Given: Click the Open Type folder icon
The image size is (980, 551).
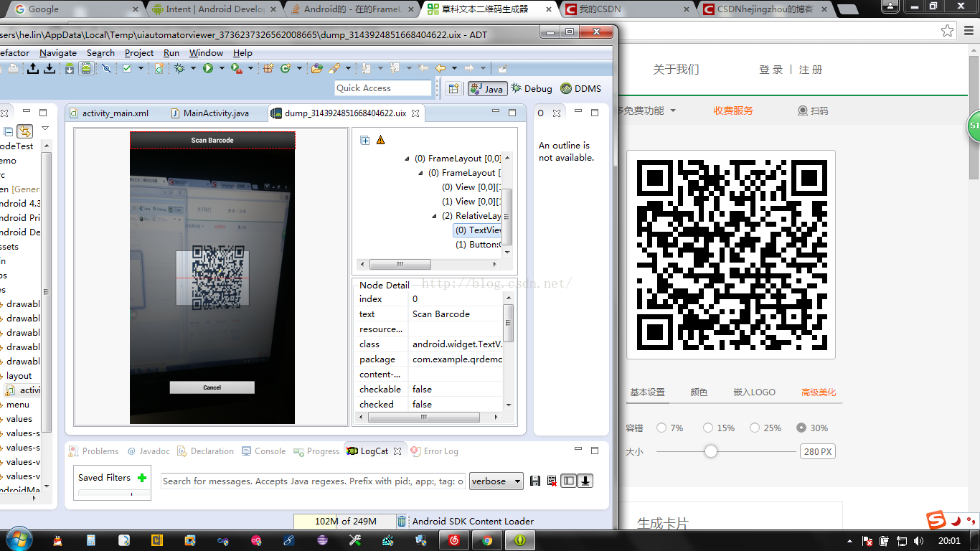Looking at the screenshot, I should tap(316, 68).
